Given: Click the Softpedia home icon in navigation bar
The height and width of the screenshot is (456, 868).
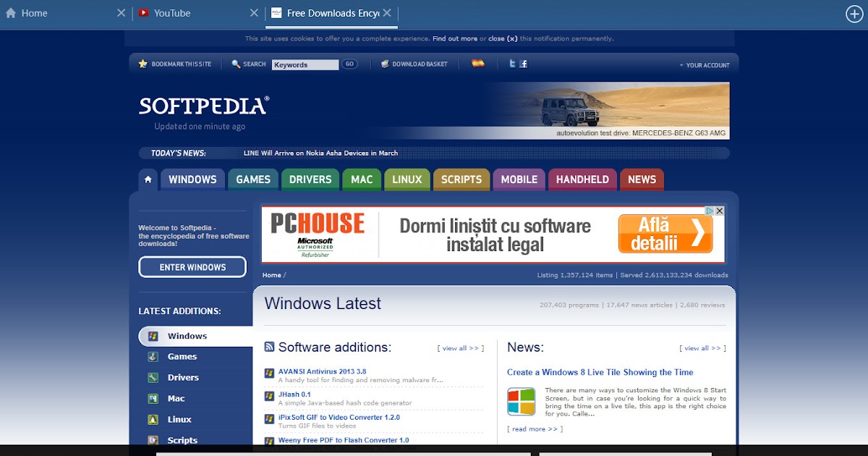Looking at the screenshot, I should (x=148, y=180).
